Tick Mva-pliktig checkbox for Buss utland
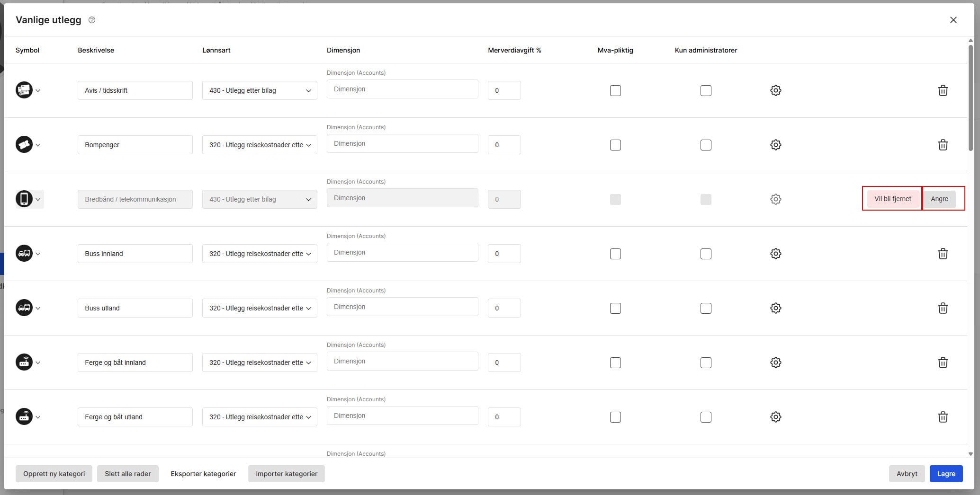The width and height of the screenshot is (980, 495). pyautogui.click(x=615, y=308)
